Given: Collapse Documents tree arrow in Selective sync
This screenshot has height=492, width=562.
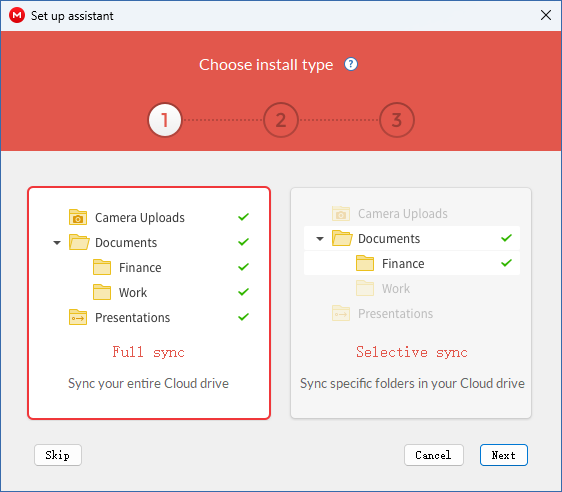Looking at the screenshot, I should pos(320,239).
